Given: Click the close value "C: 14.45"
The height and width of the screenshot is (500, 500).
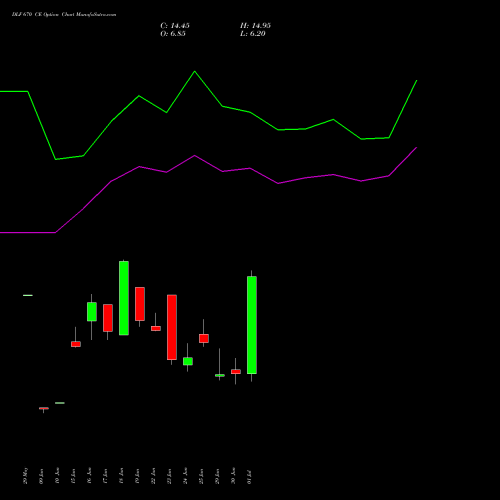Looking at the screenshot, I should pos(175,26).
